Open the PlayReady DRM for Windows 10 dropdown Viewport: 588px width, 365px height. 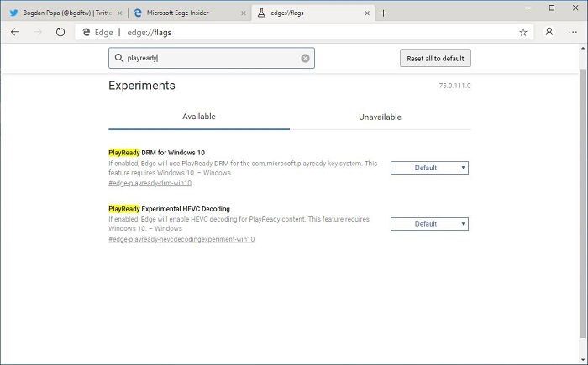[429, 168]
